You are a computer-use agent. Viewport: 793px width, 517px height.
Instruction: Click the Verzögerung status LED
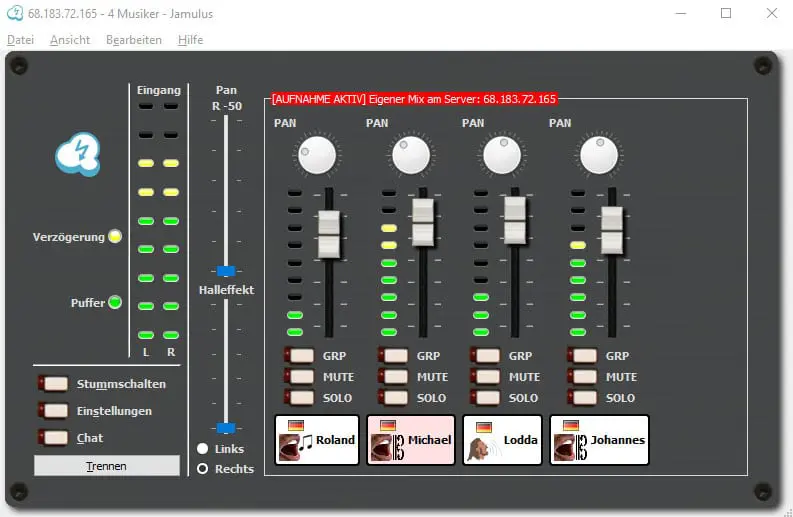pyautogui.click(x=115, y=237)
